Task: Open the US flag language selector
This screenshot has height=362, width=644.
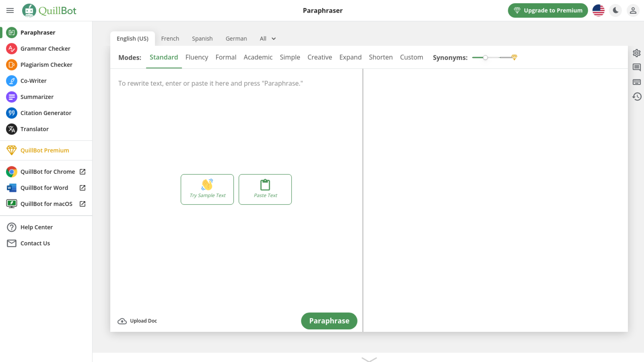Action: click(598, 11)
